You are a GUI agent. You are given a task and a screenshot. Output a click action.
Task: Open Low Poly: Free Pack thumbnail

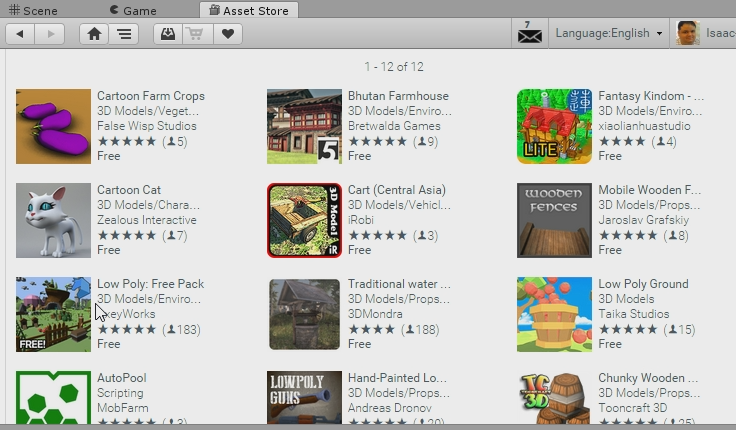click(x=53, y=314)
